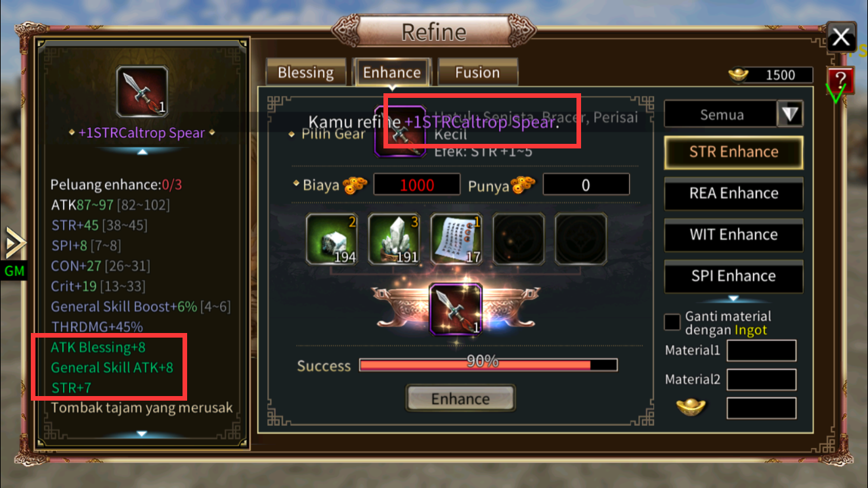The image size is (868, 488).
Task: Switch to the Blessing tab
Action: click(x=305, y=73)
